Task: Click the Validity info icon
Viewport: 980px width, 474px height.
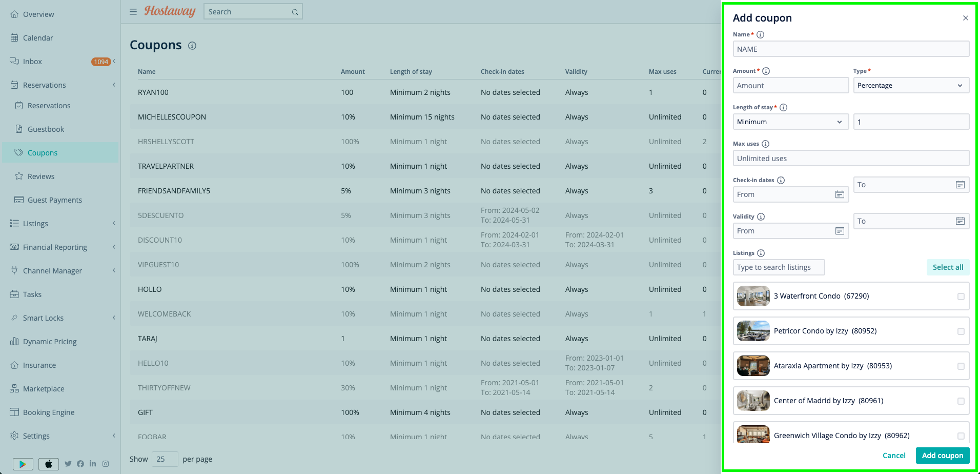Action: pos(761,217)
